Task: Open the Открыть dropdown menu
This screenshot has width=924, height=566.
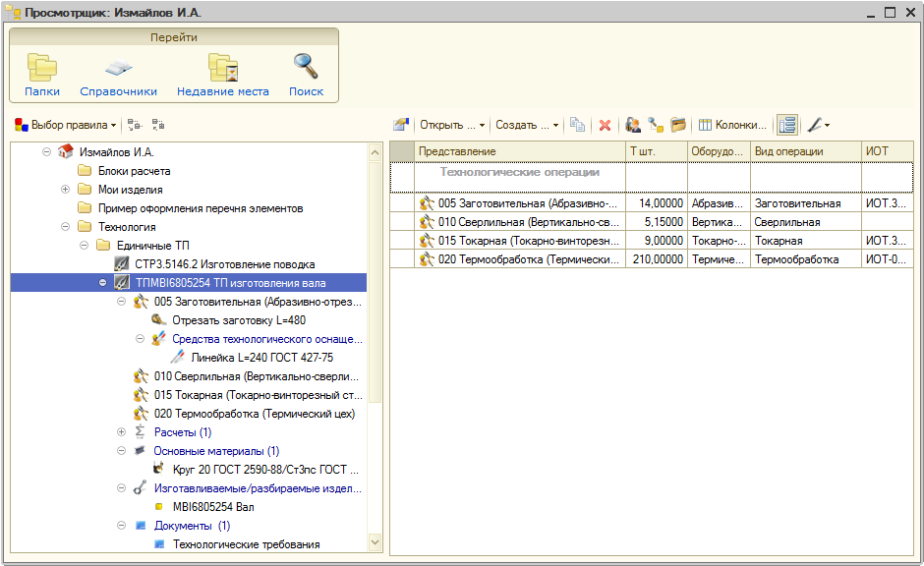Action: pos(452,125)
